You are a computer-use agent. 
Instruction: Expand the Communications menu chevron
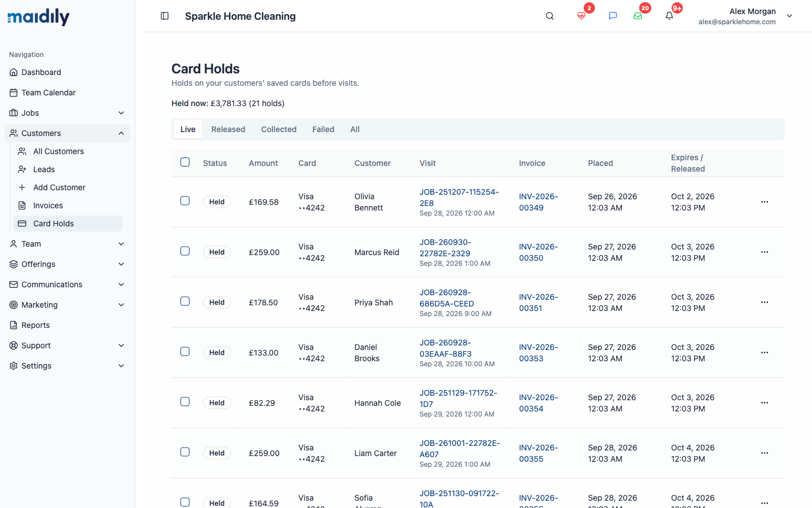(x=121, y=284)
